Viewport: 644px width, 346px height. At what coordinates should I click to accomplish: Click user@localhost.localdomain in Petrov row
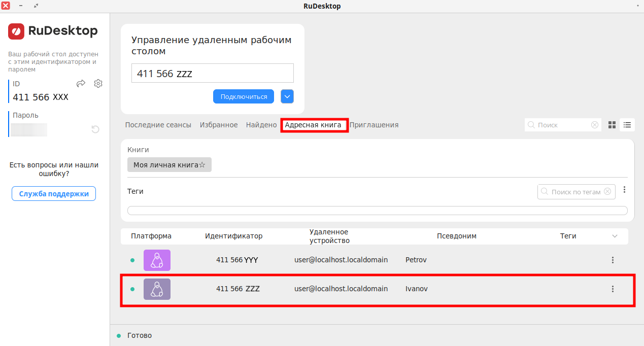(341, 260)
